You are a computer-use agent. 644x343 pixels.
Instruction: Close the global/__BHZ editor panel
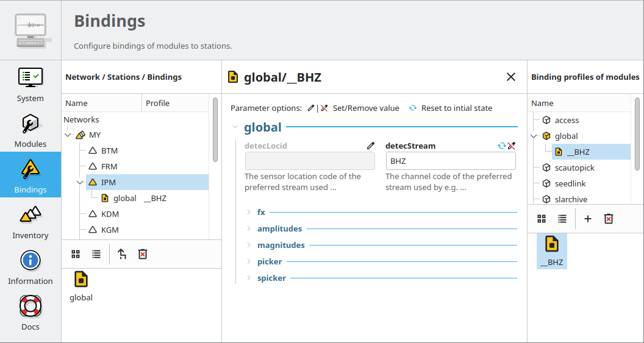click(x=511, y=77)
